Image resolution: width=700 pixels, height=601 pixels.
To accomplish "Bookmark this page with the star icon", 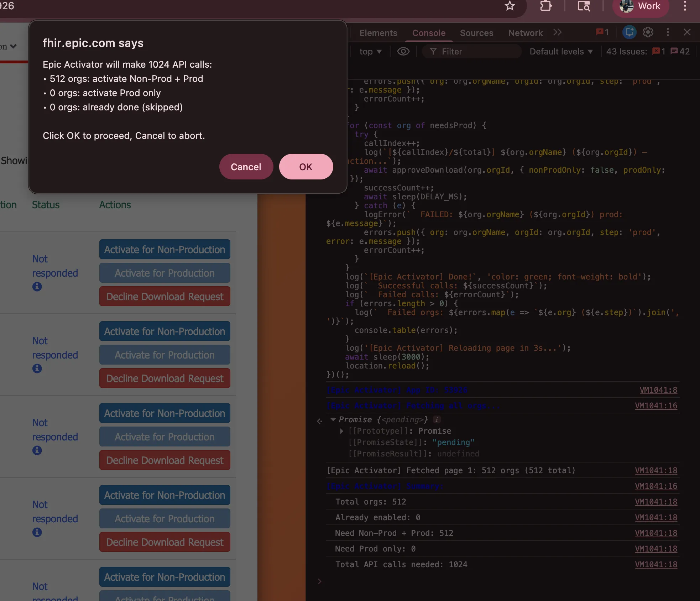I will pos(510,6).
